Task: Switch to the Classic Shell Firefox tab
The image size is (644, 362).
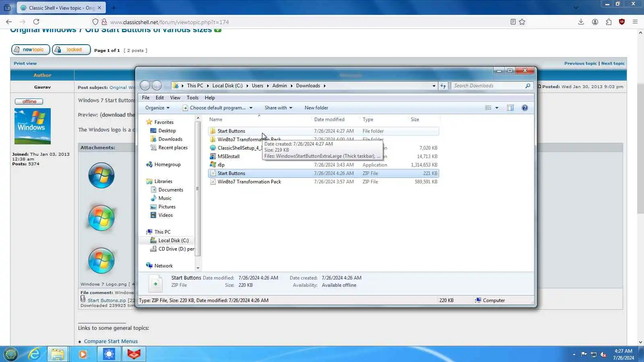Action: [x=61, y=8]
